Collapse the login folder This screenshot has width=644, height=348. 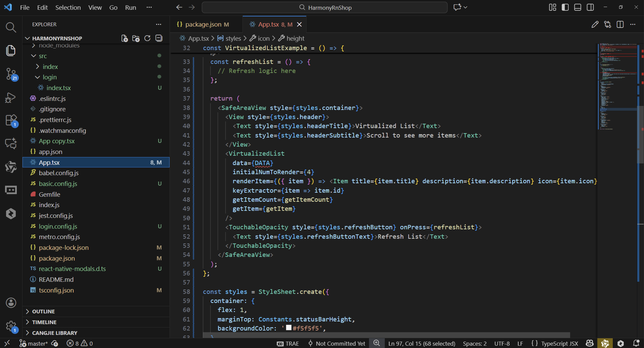tap(50, 77)
